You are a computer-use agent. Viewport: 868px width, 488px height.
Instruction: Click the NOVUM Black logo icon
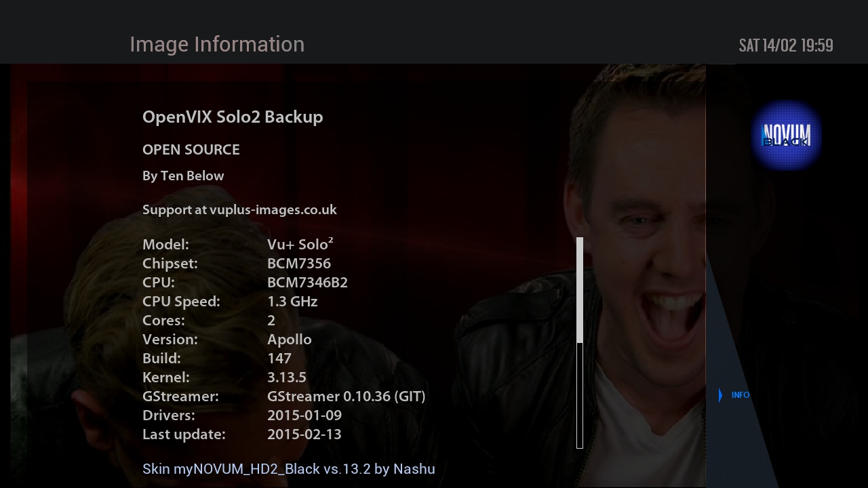click(787, 135)
